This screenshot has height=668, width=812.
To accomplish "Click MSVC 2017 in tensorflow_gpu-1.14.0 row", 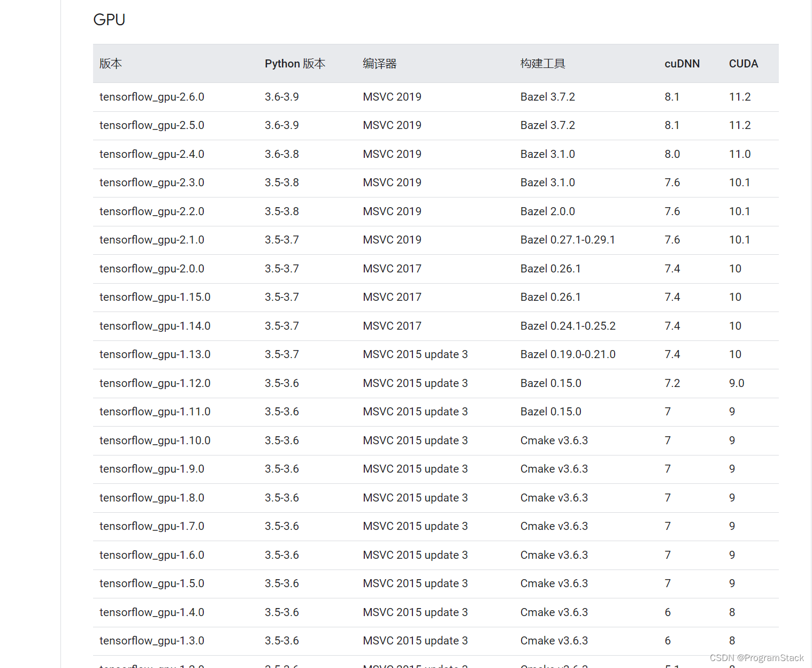I will point(392,326).
